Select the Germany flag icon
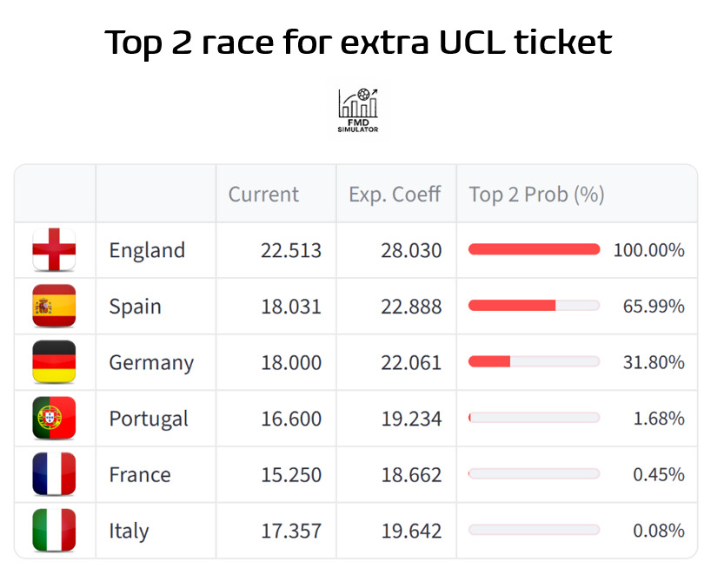The image size is (711, 588). click(x=54, y=362)
